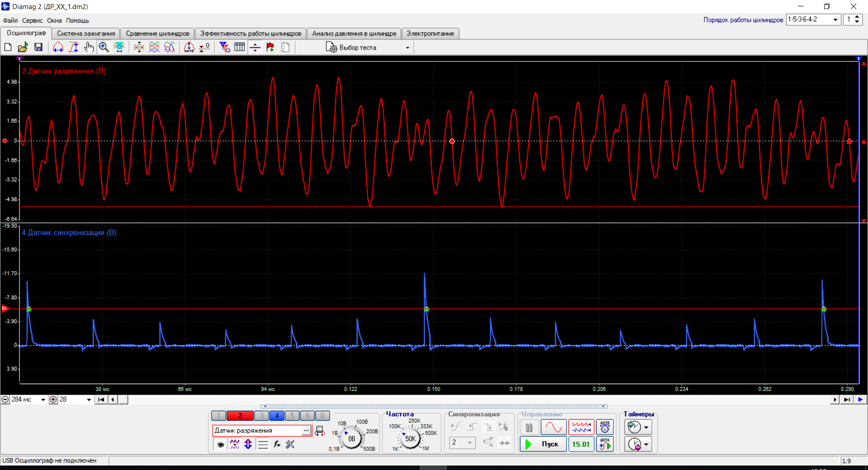Toggle channel 5 button
This screenshot has height=470, width=868.
(x=292, y=416)
